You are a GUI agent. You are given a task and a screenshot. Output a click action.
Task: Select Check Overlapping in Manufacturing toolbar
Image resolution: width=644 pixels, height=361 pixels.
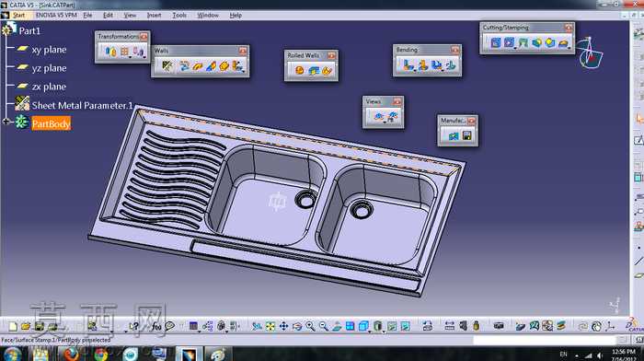click(454, 135)
